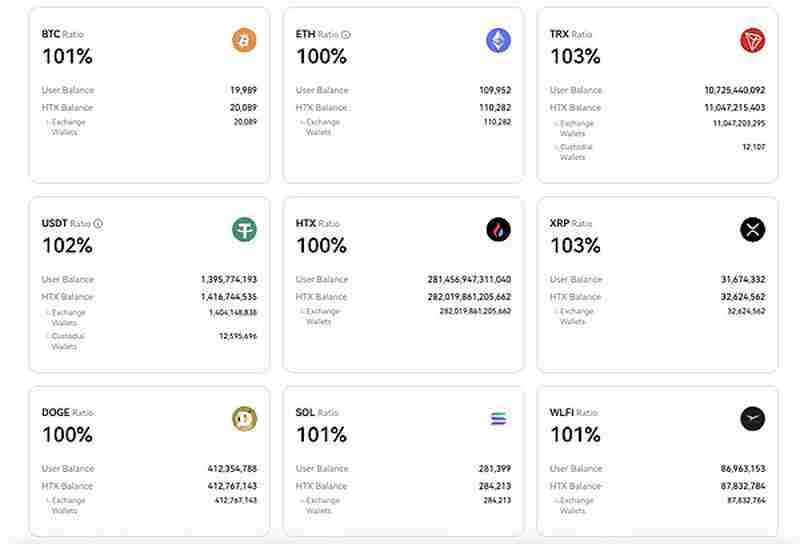Screen dimensions: 800x544
Task: Click the TRON logo icon
Action: (x=752, y=40)
